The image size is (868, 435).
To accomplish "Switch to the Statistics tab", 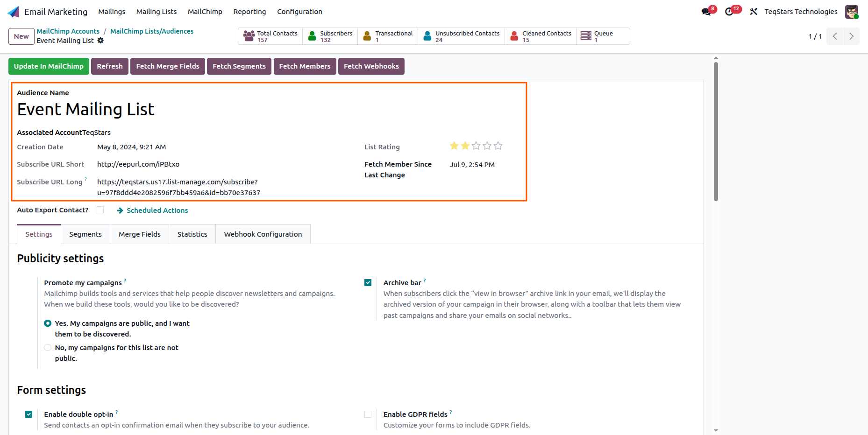I will 192,234.
